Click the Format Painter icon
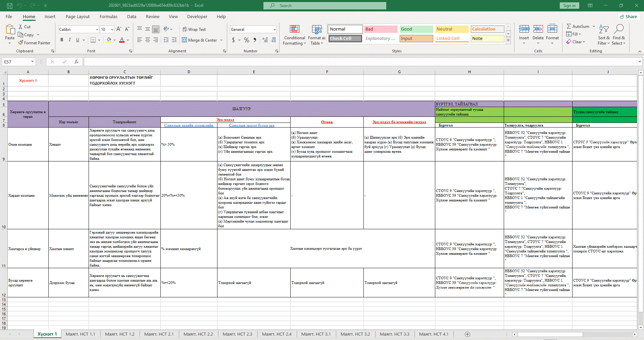The height and width of the screenshot is (340, 644). 21,43
